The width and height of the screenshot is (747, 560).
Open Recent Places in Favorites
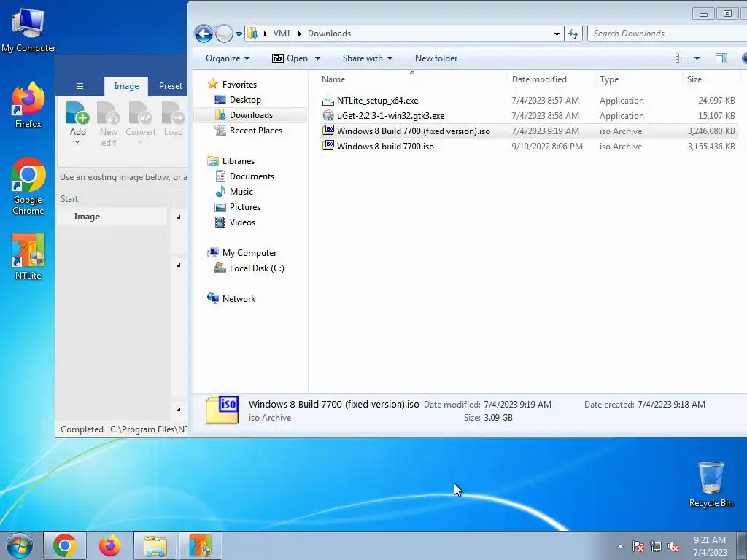click(256, 130)
